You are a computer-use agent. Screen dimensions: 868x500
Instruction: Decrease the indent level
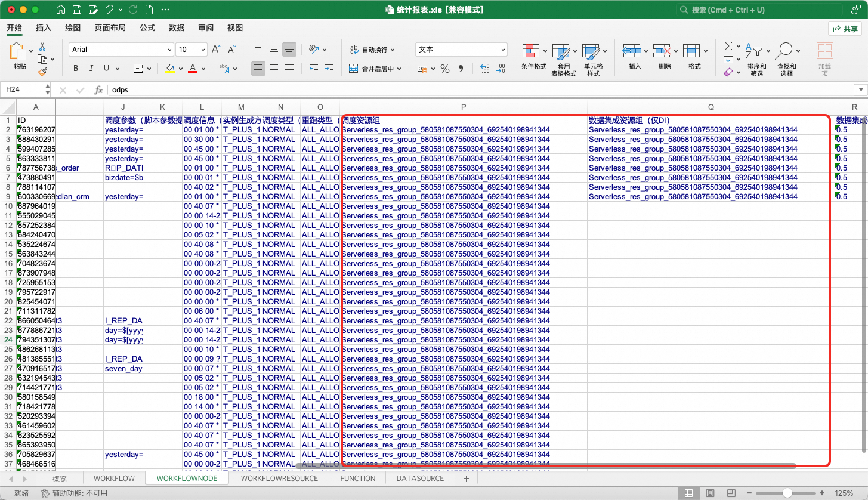[x=314, y=69]
